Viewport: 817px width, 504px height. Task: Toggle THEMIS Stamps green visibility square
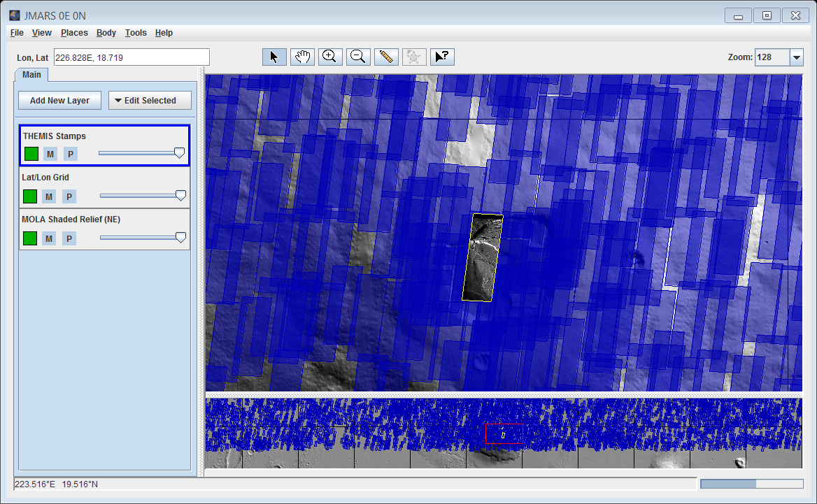point(31,154)
